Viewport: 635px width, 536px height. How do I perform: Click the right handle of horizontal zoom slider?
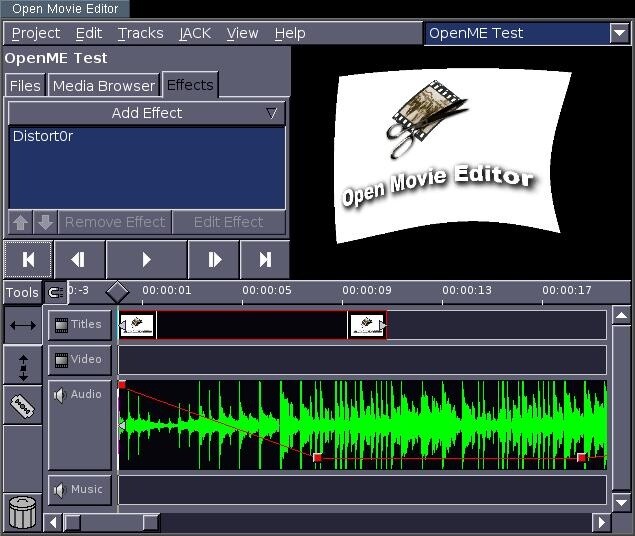pyautogui.click(x=151, y=523)
